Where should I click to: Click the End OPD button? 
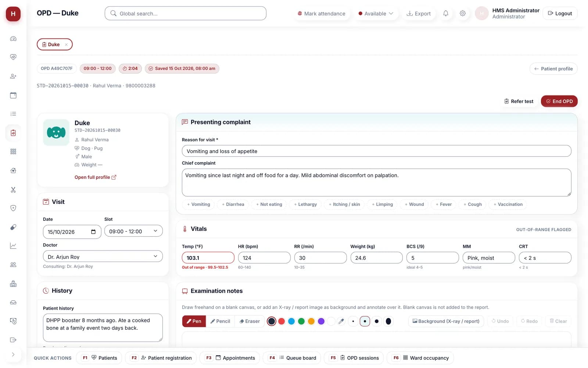[559, 101]
